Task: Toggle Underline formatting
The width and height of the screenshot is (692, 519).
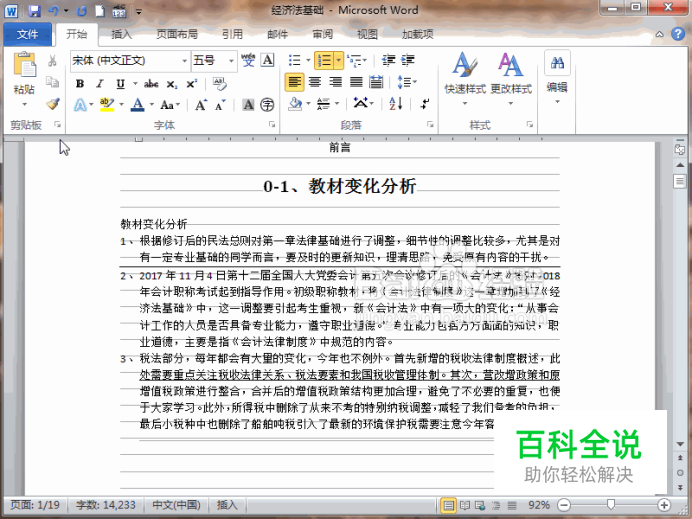Action: coord(120,84)
